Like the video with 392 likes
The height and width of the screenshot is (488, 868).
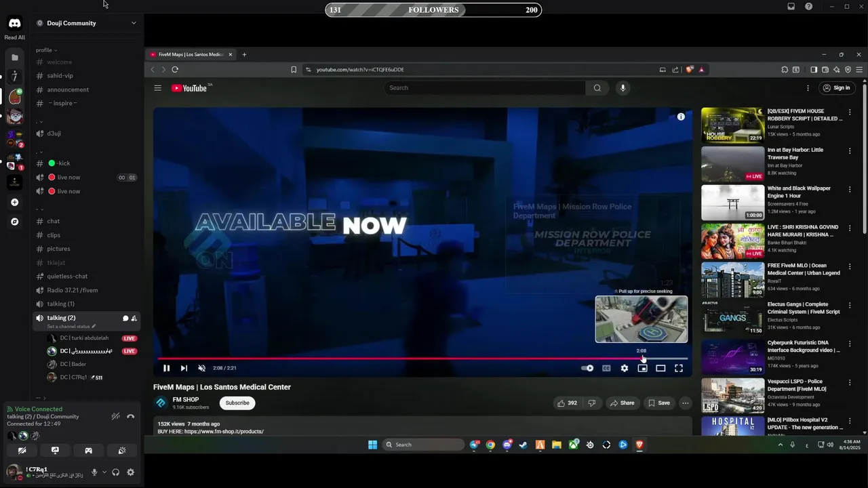click(567, 403)
